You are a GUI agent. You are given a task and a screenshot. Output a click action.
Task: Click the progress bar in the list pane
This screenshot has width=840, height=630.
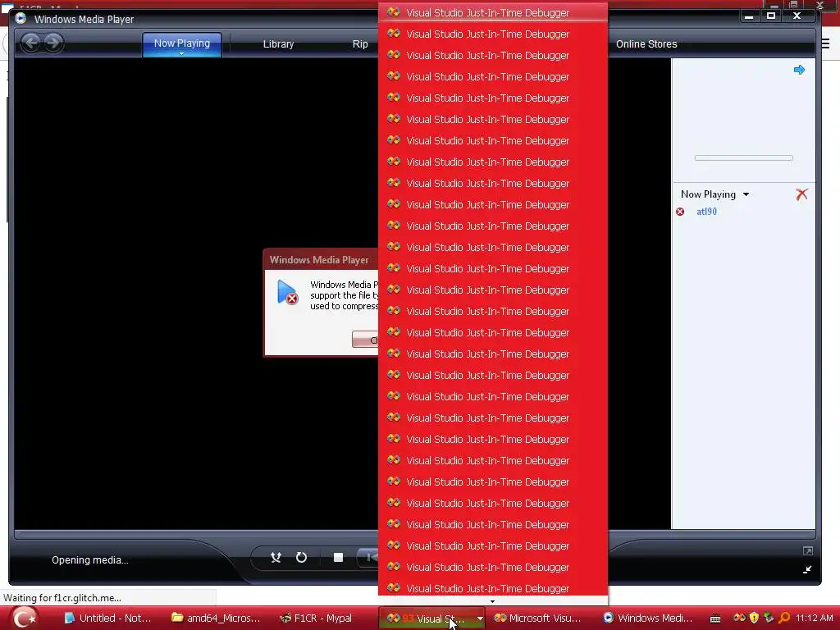[x=743, y=158]
